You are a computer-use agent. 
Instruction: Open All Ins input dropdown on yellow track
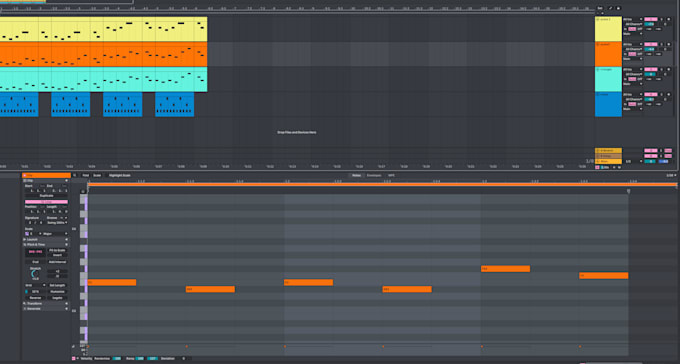point(633,19)
